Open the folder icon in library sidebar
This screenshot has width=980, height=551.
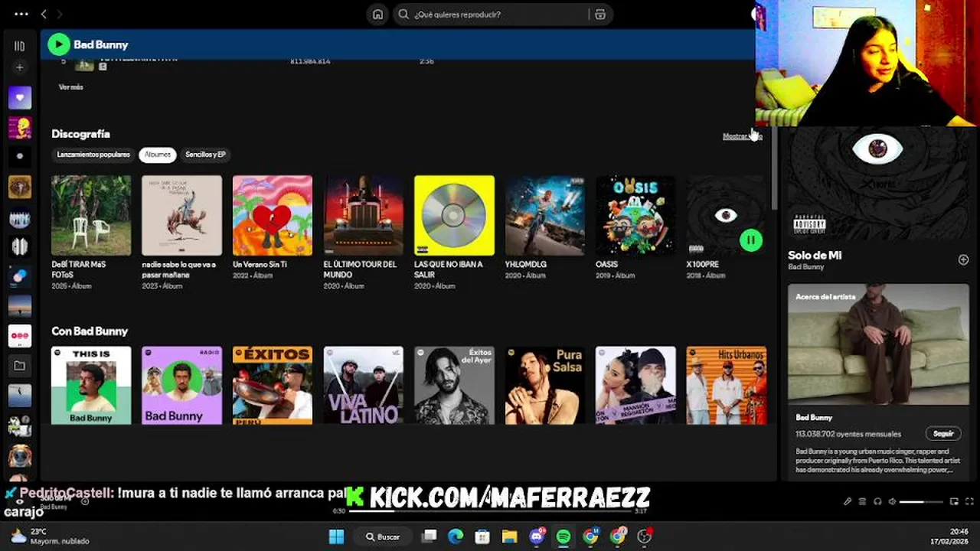(20, 366)
